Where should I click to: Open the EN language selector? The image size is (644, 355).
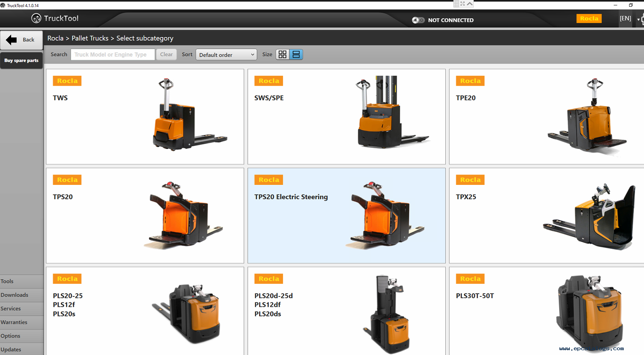(x=625, y=18)
